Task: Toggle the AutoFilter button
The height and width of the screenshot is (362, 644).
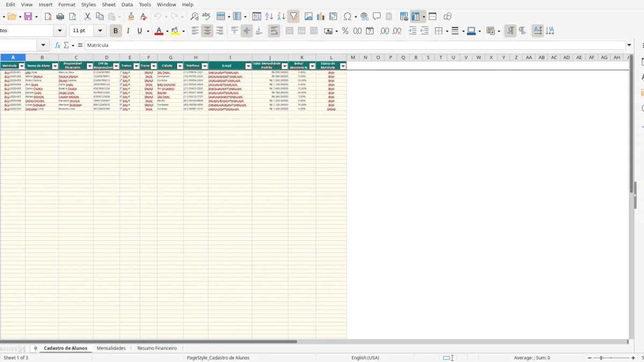Action: coord(294,17)
